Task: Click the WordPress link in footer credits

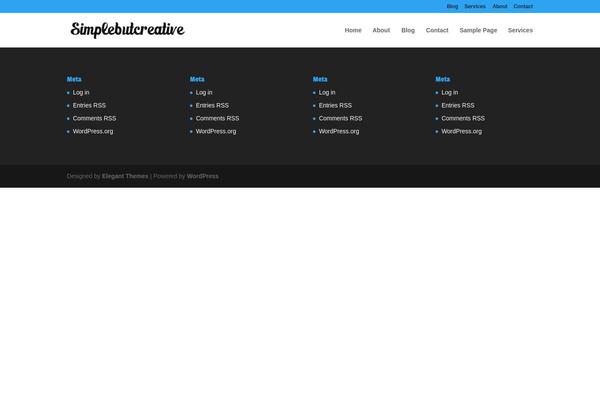Action: click(203, 176)
